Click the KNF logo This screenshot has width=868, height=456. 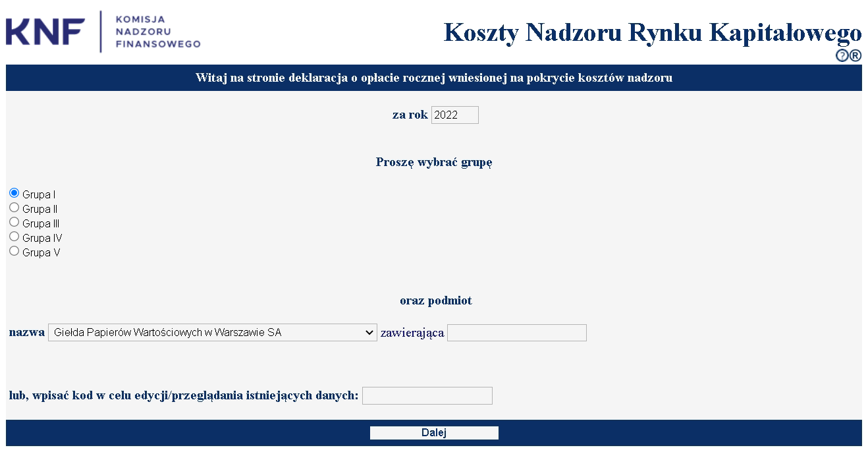tap(46, 32)
